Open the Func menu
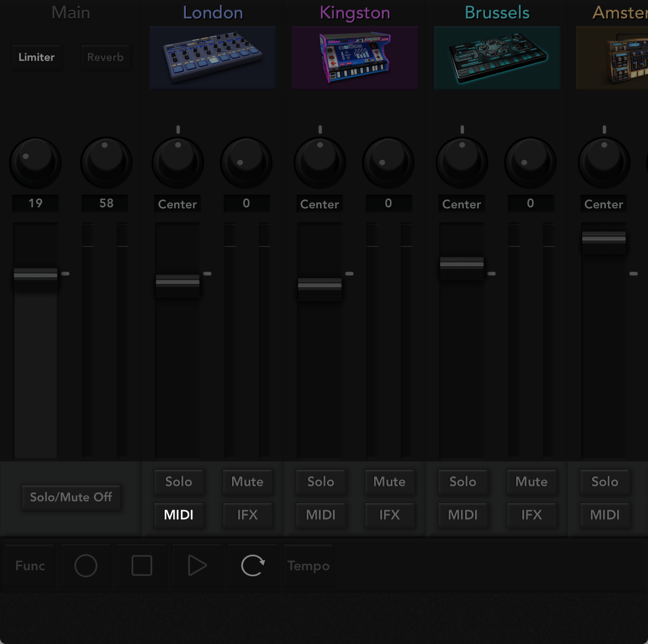The width and height of the screenshot is (648, 644). [30, 566]
